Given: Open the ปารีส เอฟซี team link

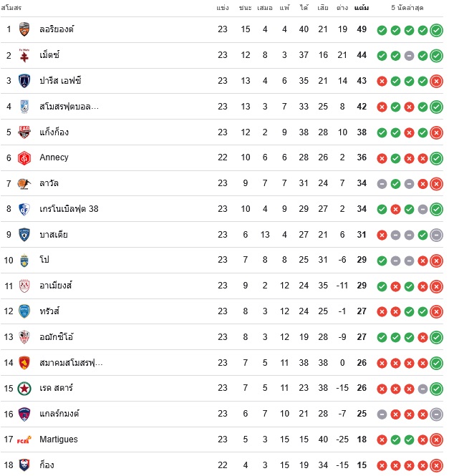Looking at the screenshot, I should pos(60,81).
